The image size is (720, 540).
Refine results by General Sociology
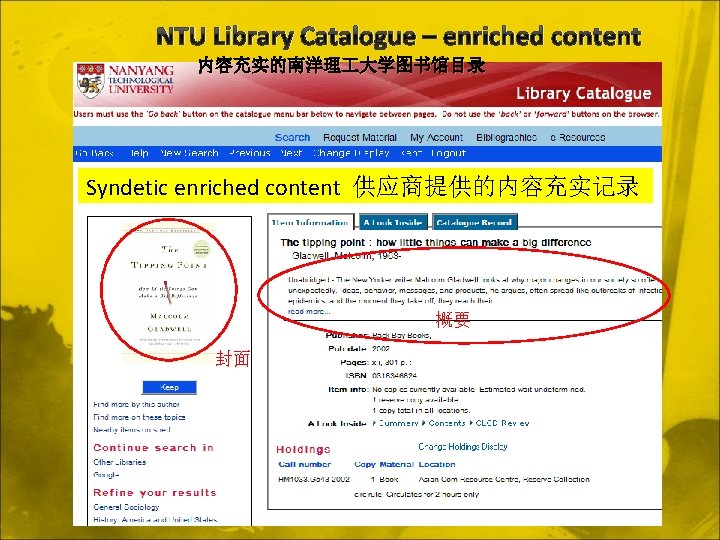tap(126, 507)
